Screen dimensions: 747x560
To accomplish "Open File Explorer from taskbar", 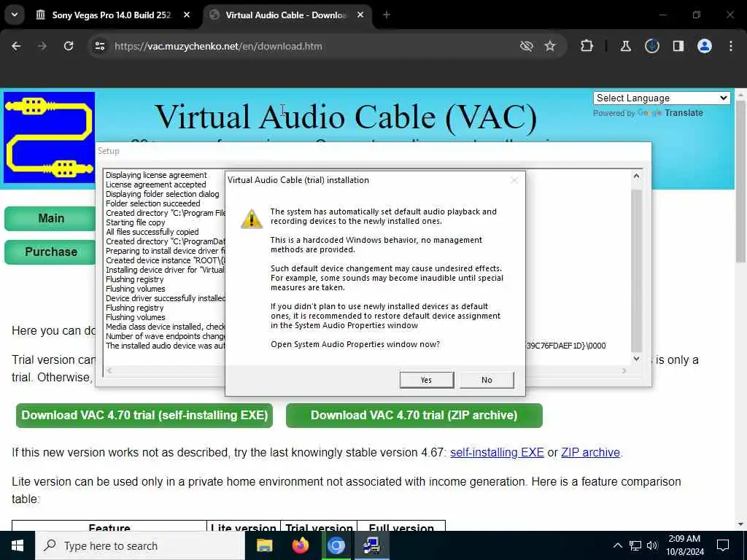I will tap(264, 545).
